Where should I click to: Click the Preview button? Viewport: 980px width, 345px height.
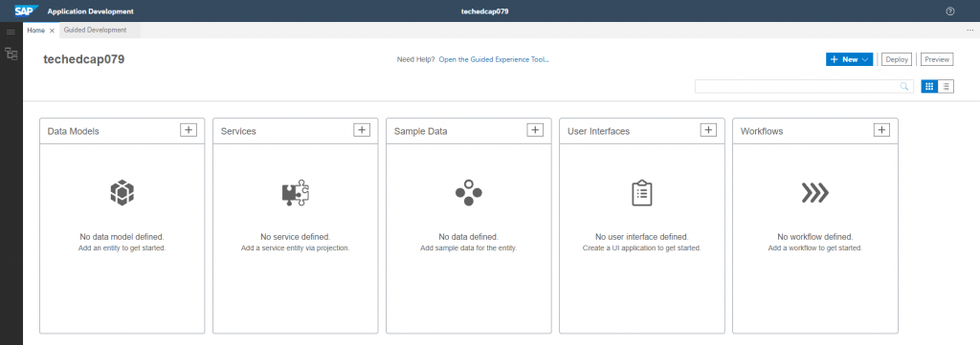[937, 59]
